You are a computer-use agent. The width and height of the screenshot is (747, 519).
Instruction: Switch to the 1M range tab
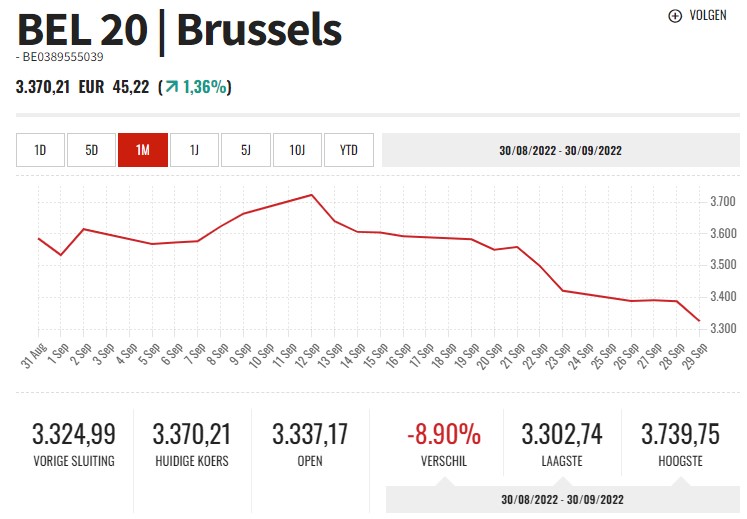point(143,150)
